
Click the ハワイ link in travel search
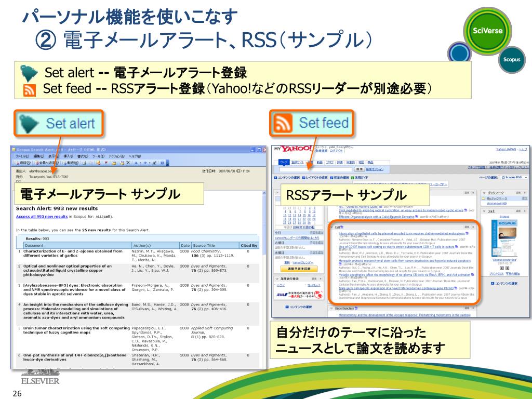click(281, 285)
